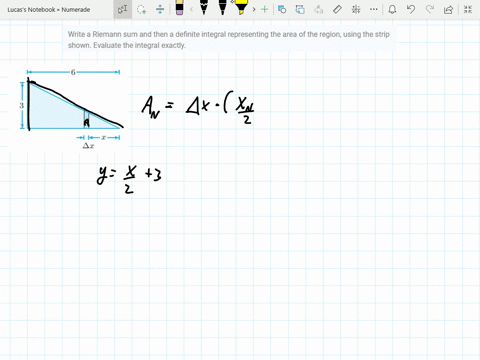
Task: Exit full screen mode
Action: 468,9
